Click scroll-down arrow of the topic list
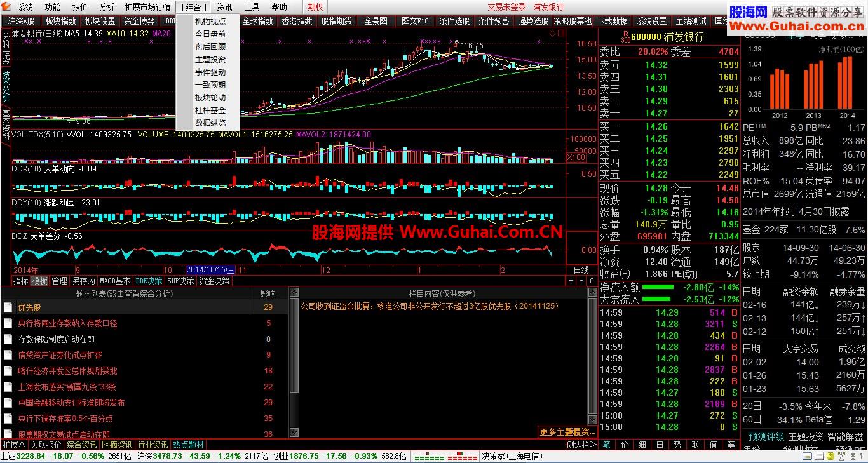868x463 pixels. (294, 432)
